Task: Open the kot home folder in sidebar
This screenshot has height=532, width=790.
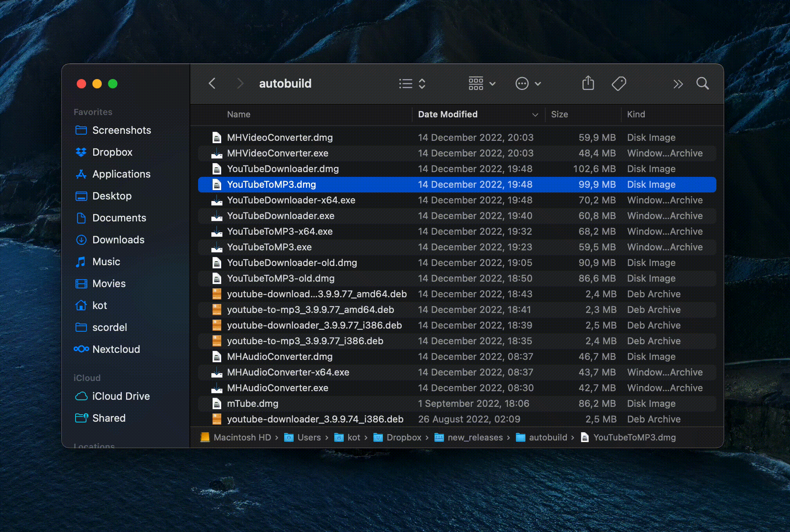Action: pos(90,306)
